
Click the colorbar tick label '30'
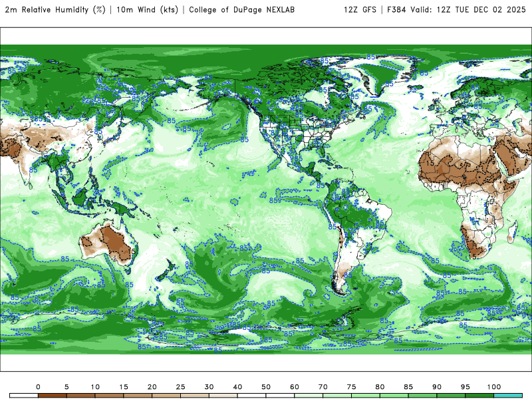(209, 387)
